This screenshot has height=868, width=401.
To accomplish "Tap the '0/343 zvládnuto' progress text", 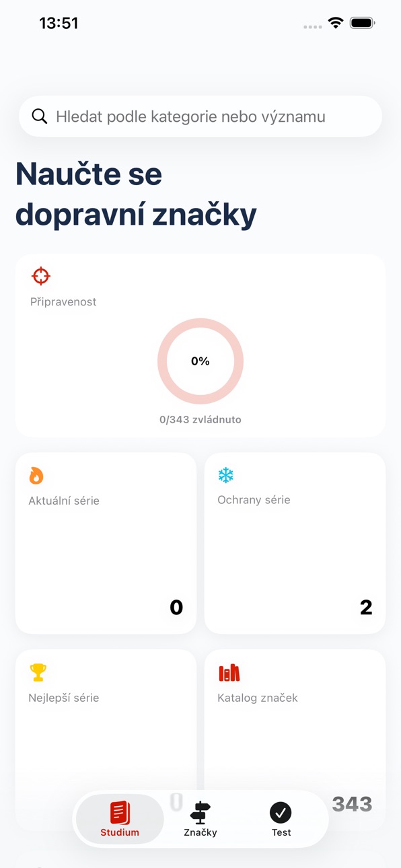I will pyautogui.click(x=200, y=419).
